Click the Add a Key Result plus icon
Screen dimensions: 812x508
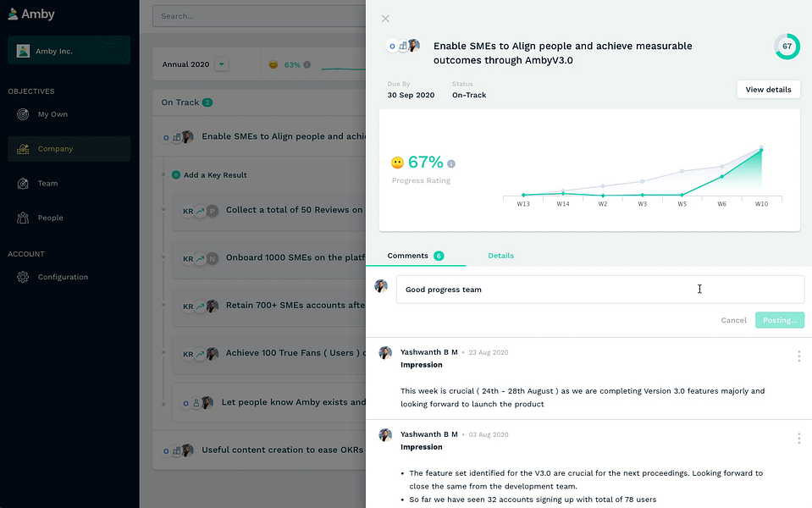(176, 175)
